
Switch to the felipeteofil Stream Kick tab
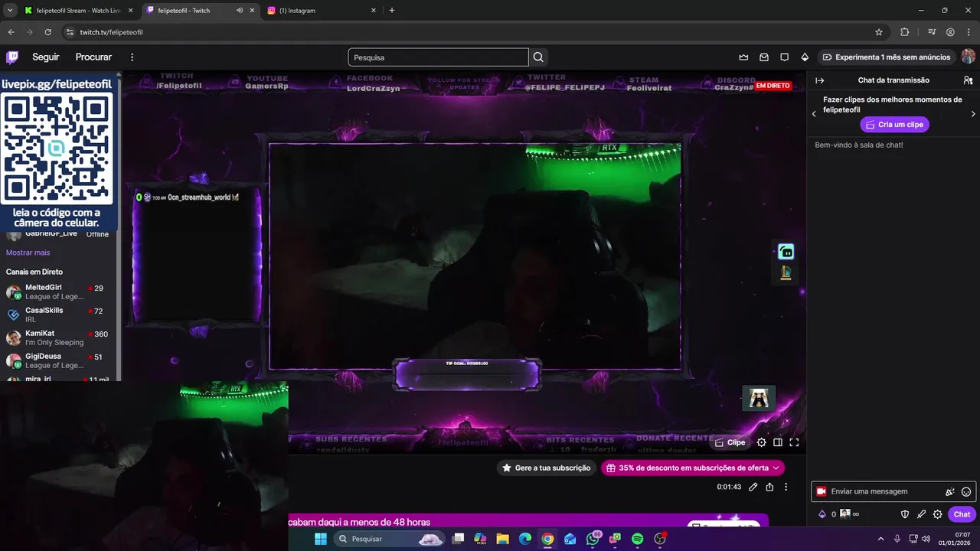(x=77, y=11)
